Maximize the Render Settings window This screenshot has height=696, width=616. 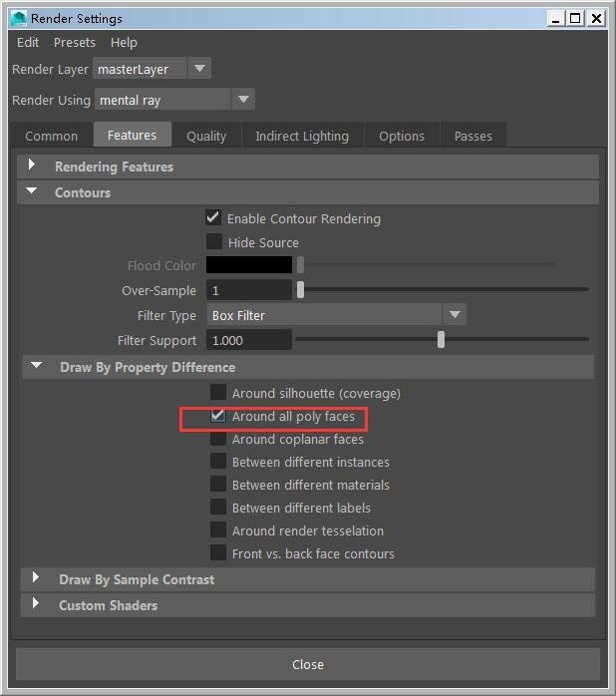575,19
